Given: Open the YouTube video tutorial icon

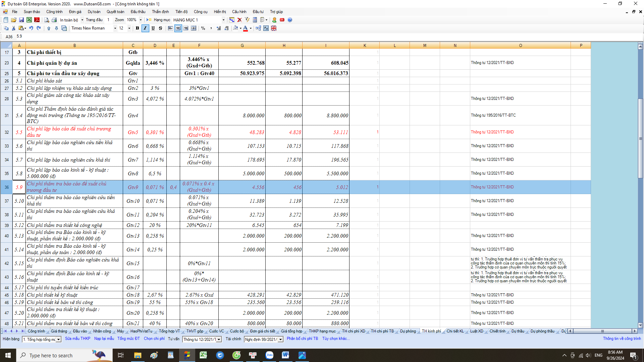Looking at the screenshot, I should 282,20.
